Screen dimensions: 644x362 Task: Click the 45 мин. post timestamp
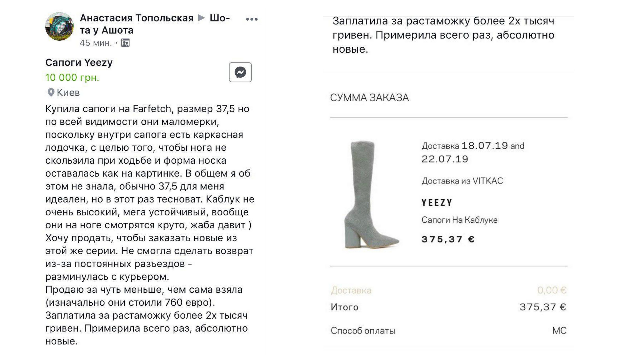point(96,43)
